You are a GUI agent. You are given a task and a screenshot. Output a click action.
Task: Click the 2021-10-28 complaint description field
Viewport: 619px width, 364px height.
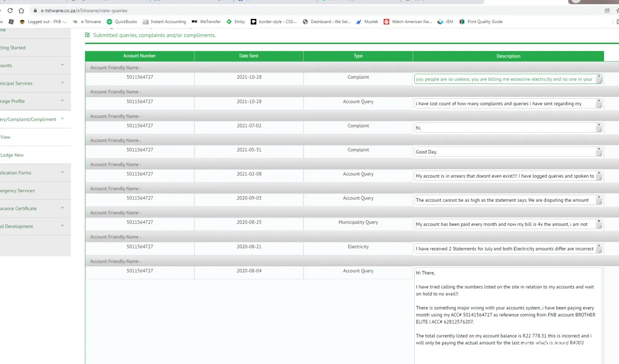point(505,79)
